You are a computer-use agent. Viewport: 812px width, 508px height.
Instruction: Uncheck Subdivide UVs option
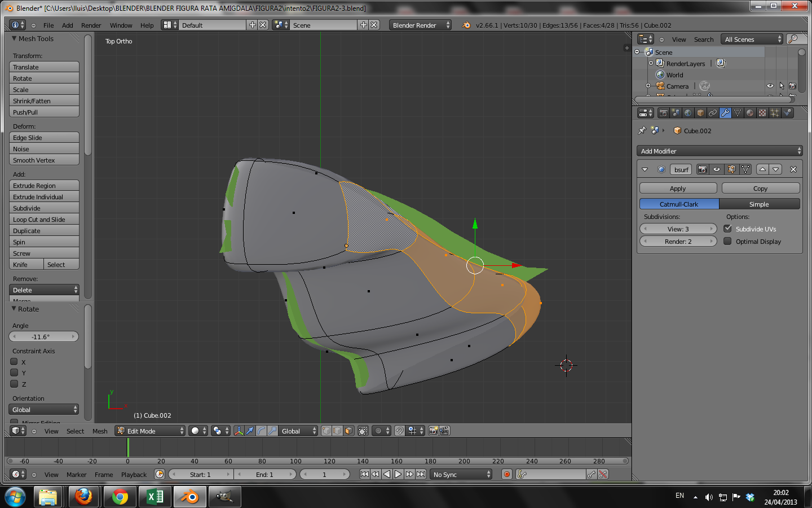727,229
